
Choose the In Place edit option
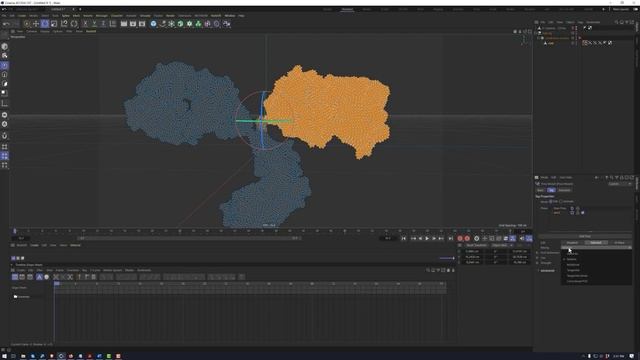pos(620,242)
